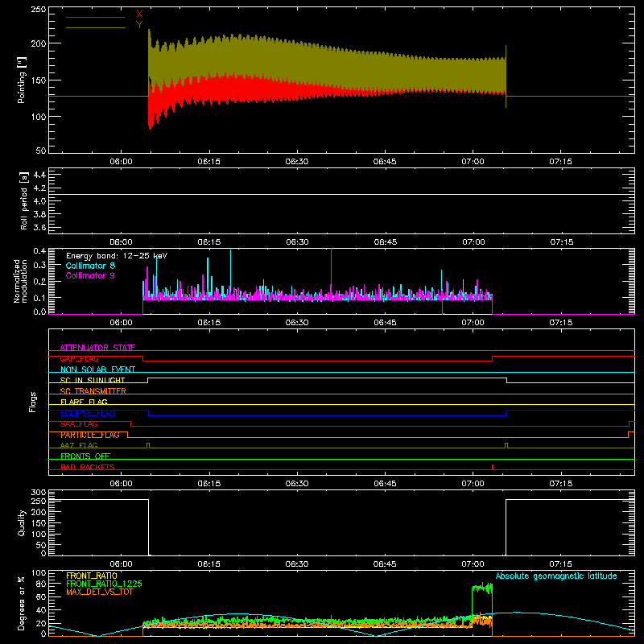The width and height of the screenshot is (644, 644).
Task: Click the Normalized modulation axis title
Action: 20,281
